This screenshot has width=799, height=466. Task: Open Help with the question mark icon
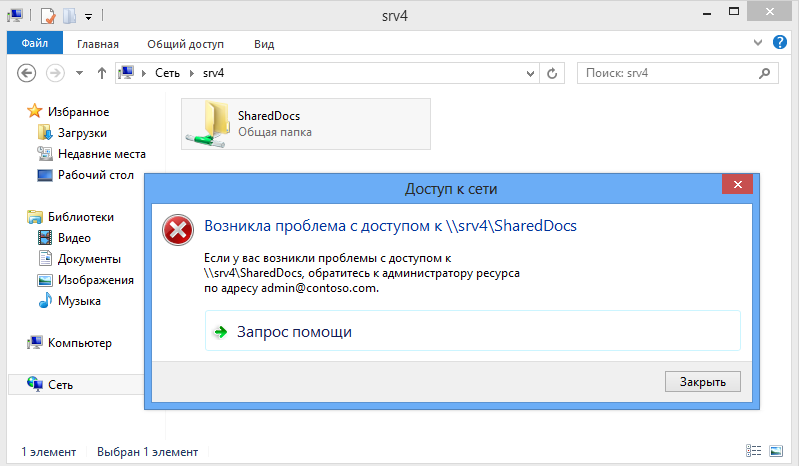780,42
